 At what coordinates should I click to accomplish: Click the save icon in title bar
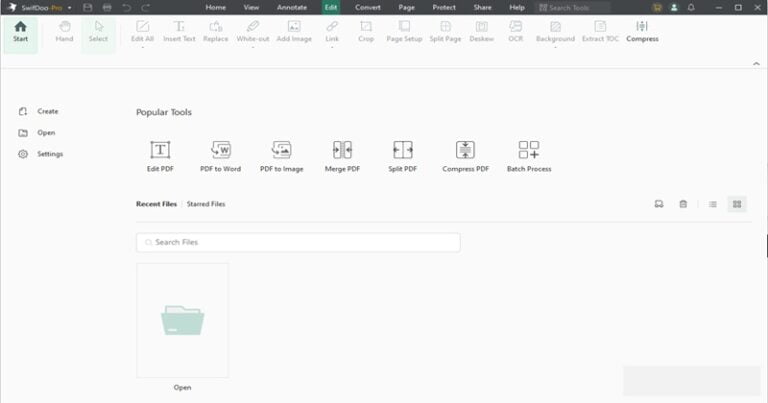(88, 7)
